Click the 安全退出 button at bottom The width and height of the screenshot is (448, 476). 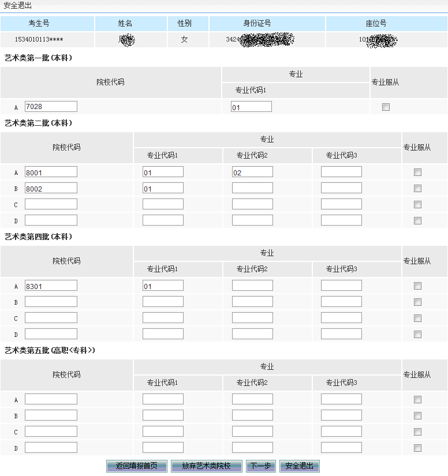coord(300,466)
